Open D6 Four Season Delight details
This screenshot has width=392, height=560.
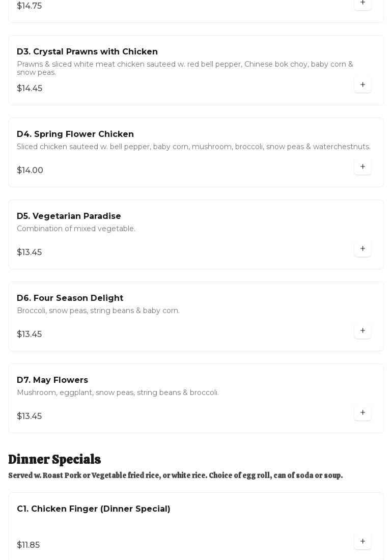(x=70, y=298)
